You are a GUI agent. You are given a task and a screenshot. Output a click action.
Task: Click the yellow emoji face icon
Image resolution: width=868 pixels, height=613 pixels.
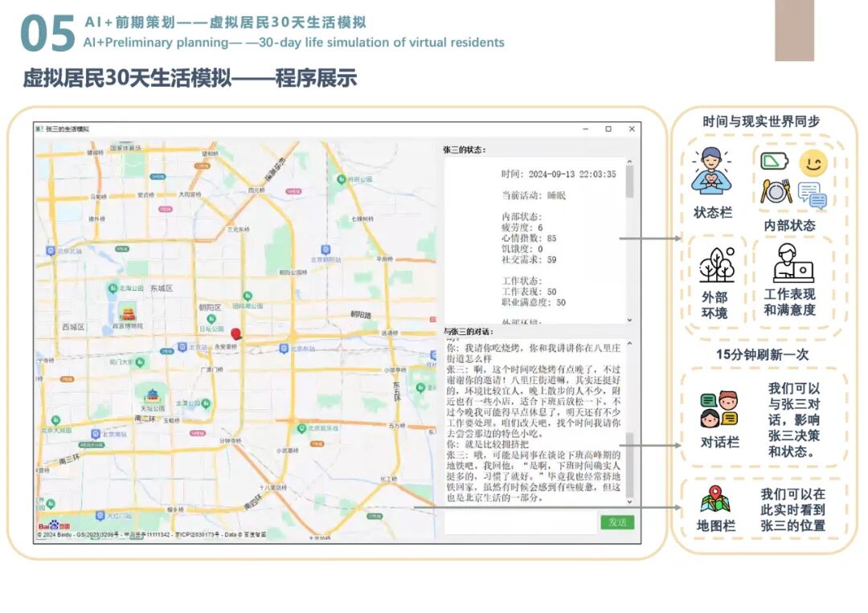pos(813,163)
